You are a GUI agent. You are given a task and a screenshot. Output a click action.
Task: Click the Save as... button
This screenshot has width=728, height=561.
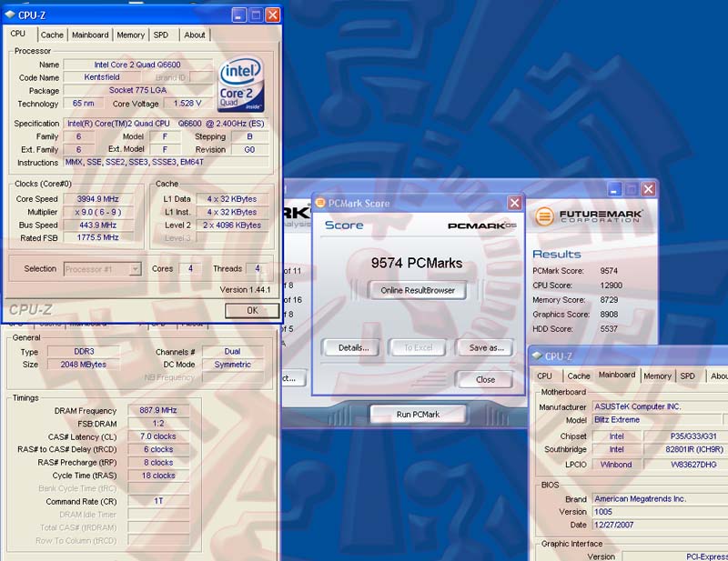[486, 347]
